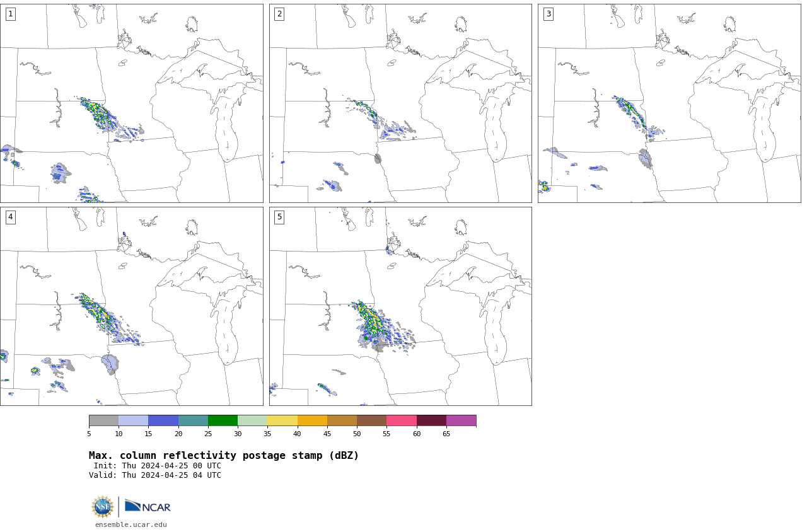Open ensemble member 4 reflectivity map
This screenshot has width=807, height=532.
[131, 306]
